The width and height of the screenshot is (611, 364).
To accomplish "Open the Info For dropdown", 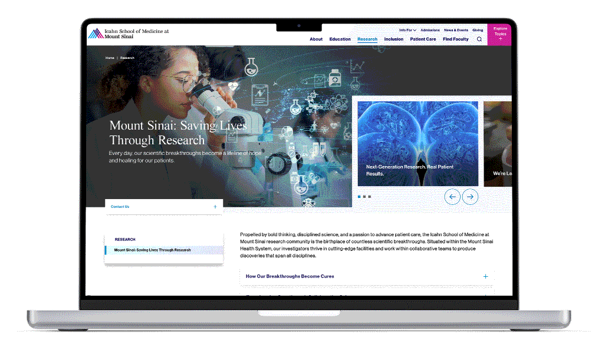I will pos(407,30).
